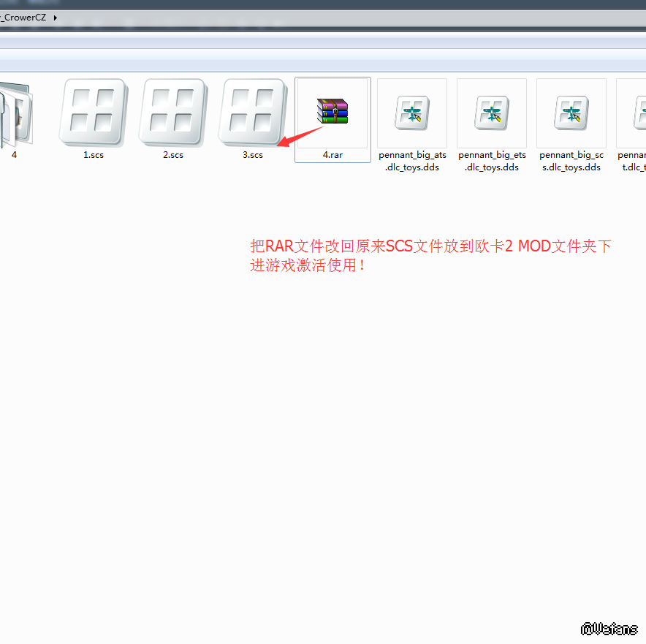Select pennant_big_scs.dlc_toys.dds file icon

pos(571,113)
